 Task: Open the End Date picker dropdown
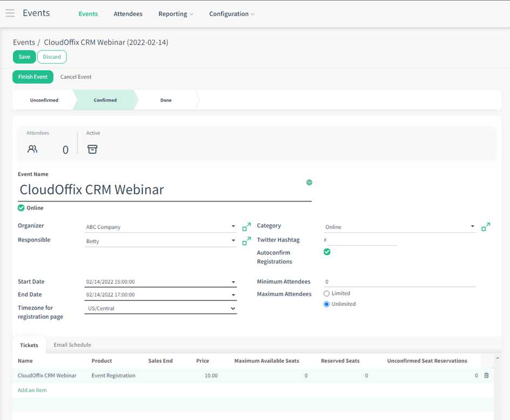click(233, 295)
